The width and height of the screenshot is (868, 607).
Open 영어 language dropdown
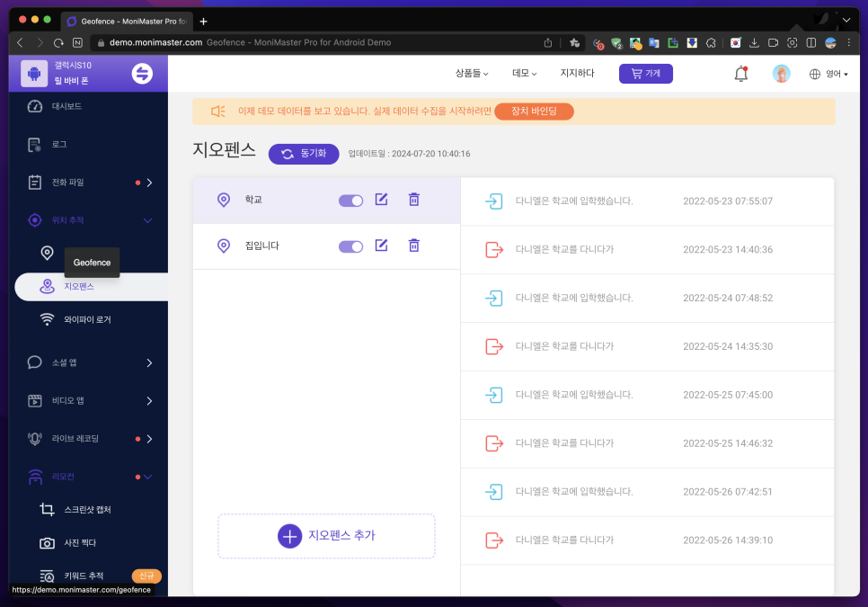click(828, 74)
